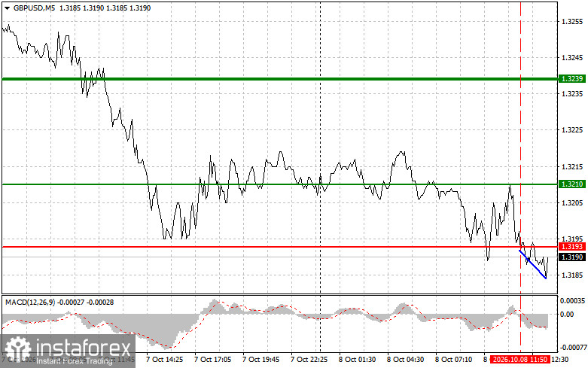Image resolution: width=588 pixels, height=368 pixels.
Task: Select the 1.3210 green price label
Action: (x=571, y=184)
